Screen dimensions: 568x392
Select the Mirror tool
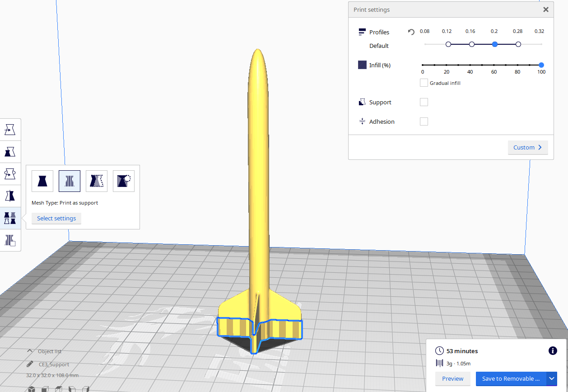10,196
